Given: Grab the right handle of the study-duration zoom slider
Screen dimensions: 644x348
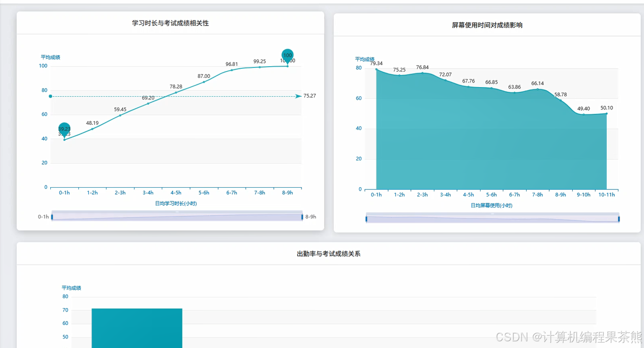Looking at the screenshot, I should tap(302, 217).
